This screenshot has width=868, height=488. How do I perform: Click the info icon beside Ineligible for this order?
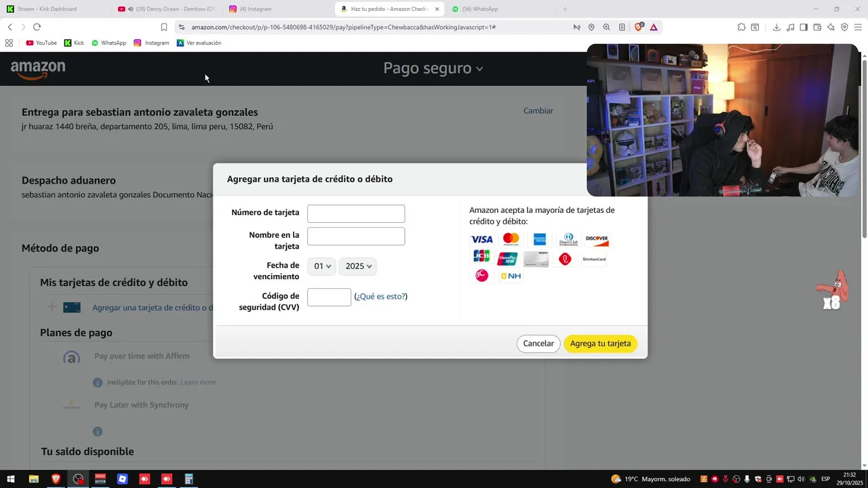click(98, 383)
